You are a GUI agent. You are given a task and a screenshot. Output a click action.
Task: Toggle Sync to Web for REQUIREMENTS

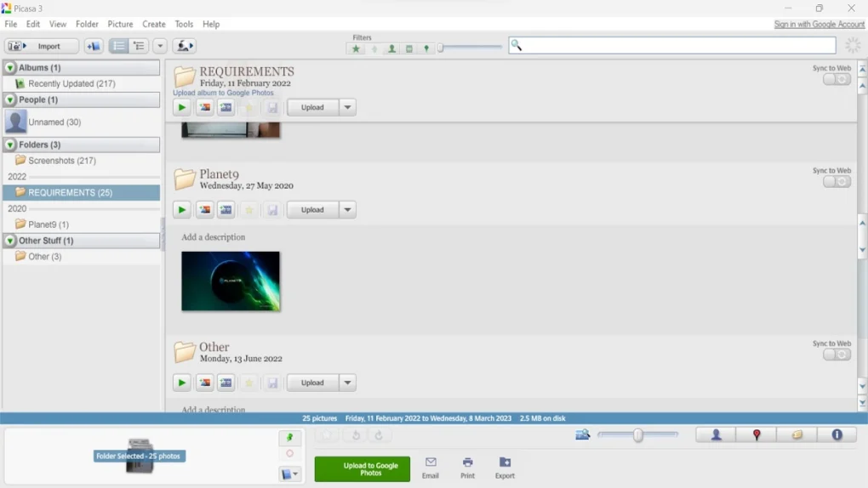point(837,79)
